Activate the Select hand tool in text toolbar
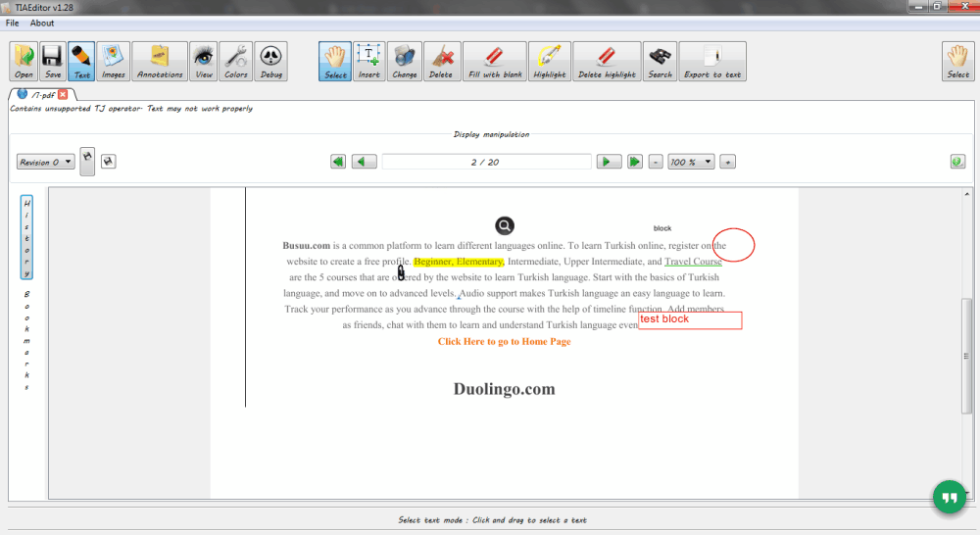Image resolution: width=980 pixels, height=535 pixels. pyautogui.click(x=335, y=62)
